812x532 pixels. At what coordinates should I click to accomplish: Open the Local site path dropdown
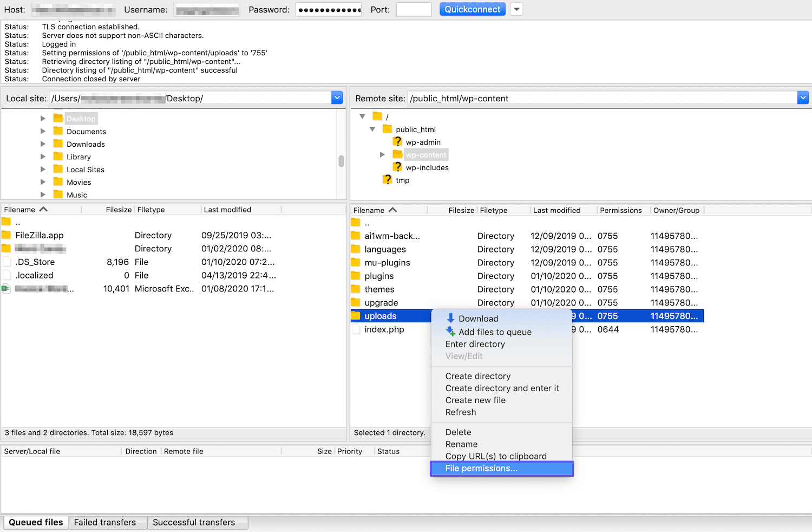337,98
